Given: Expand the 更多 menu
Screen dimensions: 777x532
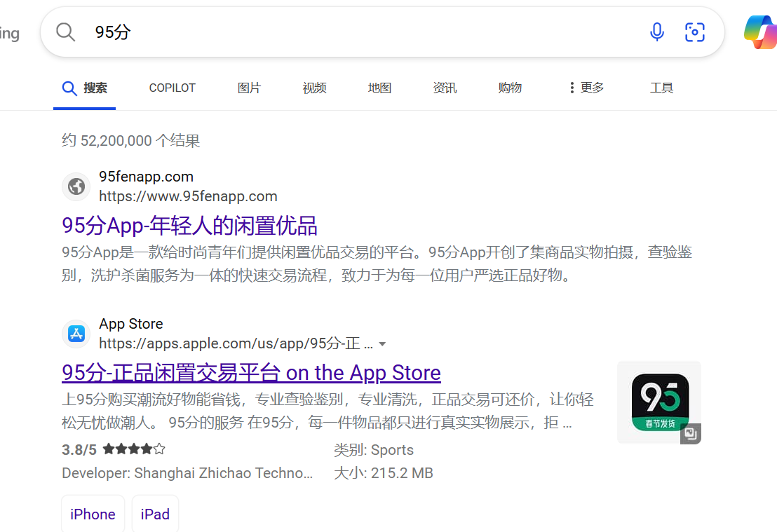Looking at the screenshot, I should [587, 88].
